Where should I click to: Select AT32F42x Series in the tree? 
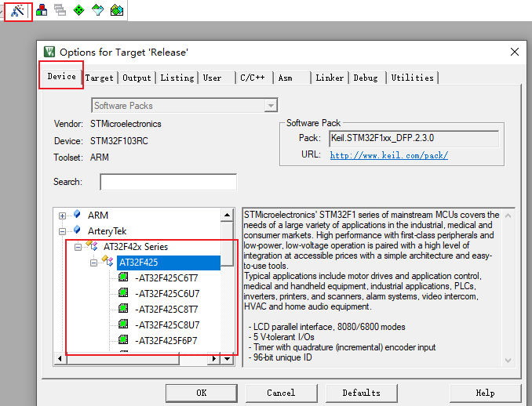(x=136, y=247)
